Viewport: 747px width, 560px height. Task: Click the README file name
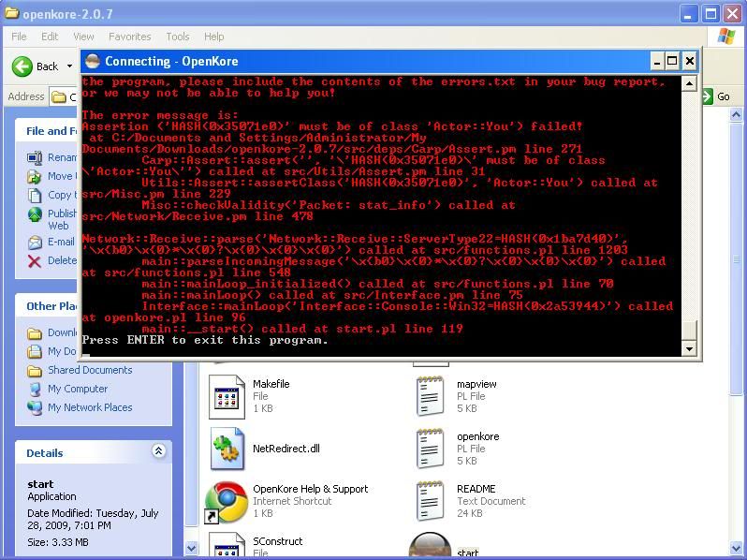pyautogui.click(x=476, y=489)
